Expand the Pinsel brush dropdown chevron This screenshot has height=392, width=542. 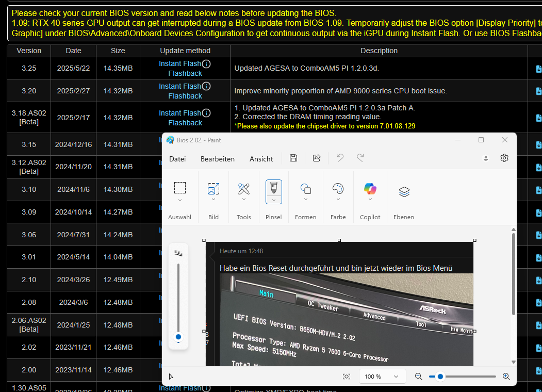pyautogui.click(x=274, y=200)
